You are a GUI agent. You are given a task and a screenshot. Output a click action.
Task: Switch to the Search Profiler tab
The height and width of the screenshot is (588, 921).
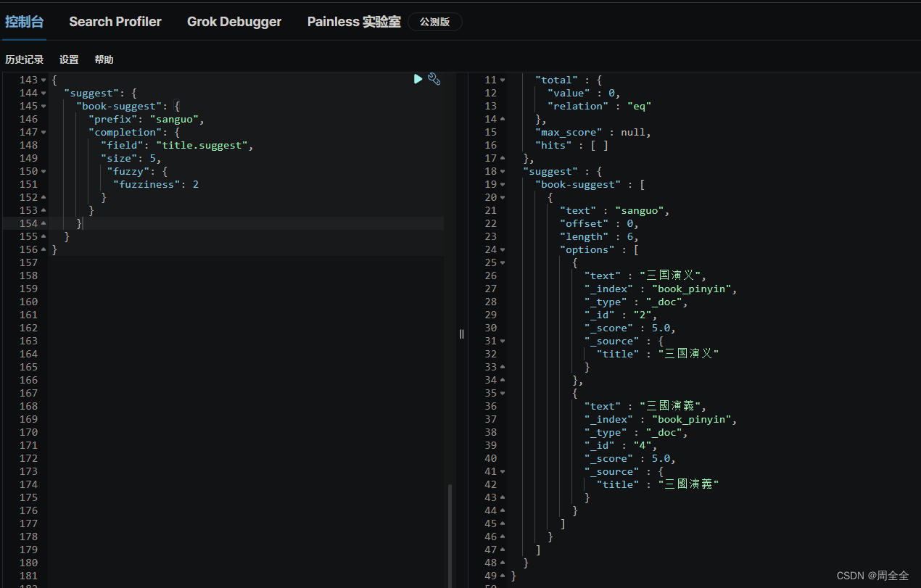[x=115, y=22]
